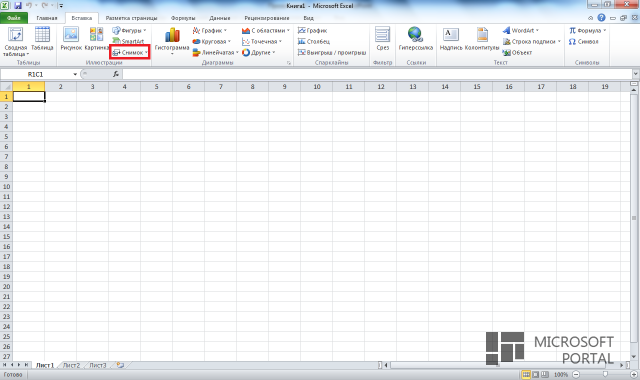This screenshot has height=380, width=640.
Task: Switch to the Рецензирование tab
Action: coord(267,18)
